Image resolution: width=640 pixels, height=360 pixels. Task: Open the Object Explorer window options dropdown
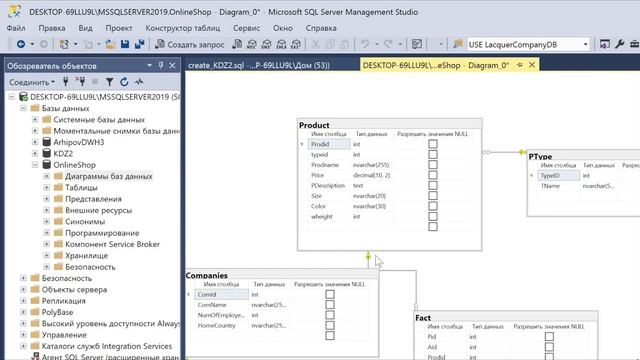149,65
